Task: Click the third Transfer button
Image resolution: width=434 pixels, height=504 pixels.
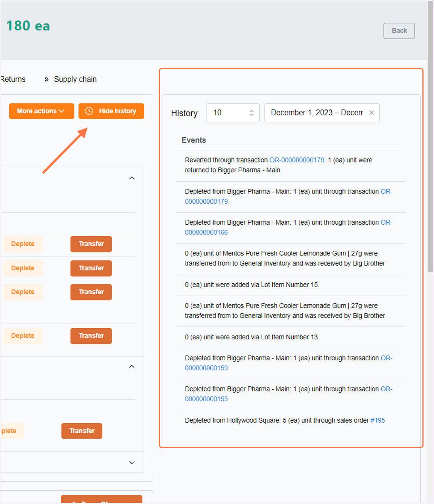Action: pyautogui.click(x=91, y=292)
